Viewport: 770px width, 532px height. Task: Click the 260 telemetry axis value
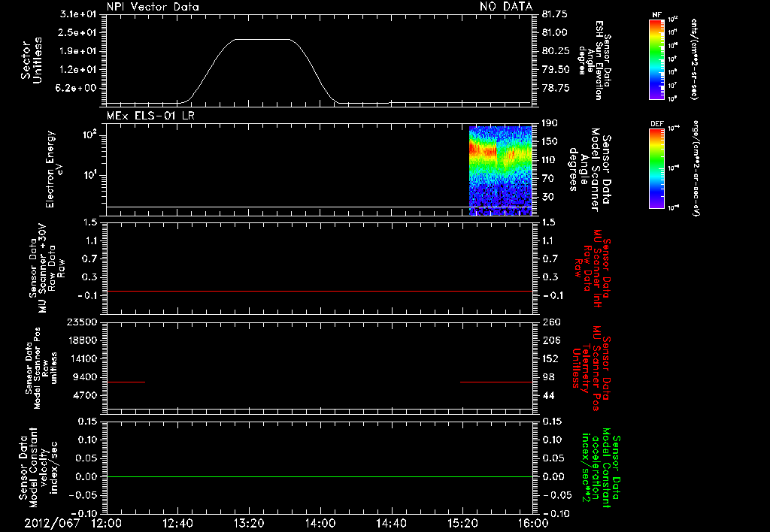pos(551,322)
